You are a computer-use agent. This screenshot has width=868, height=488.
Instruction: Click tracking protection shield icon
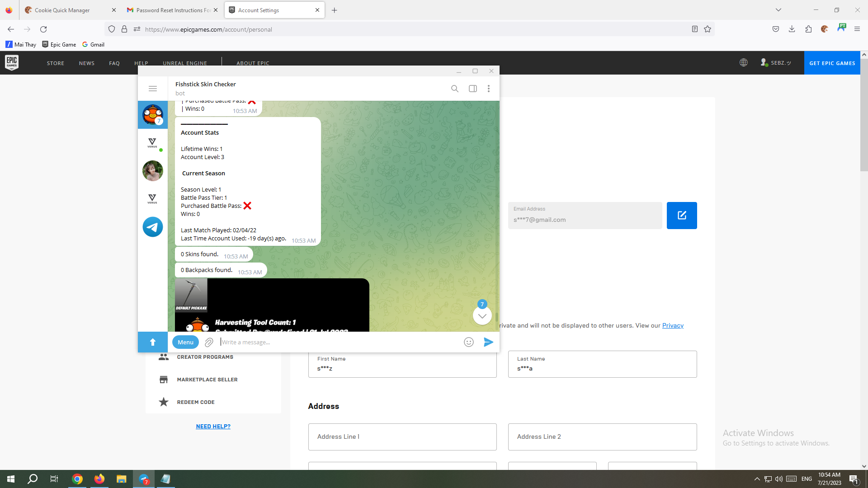[x=112, y=29]
